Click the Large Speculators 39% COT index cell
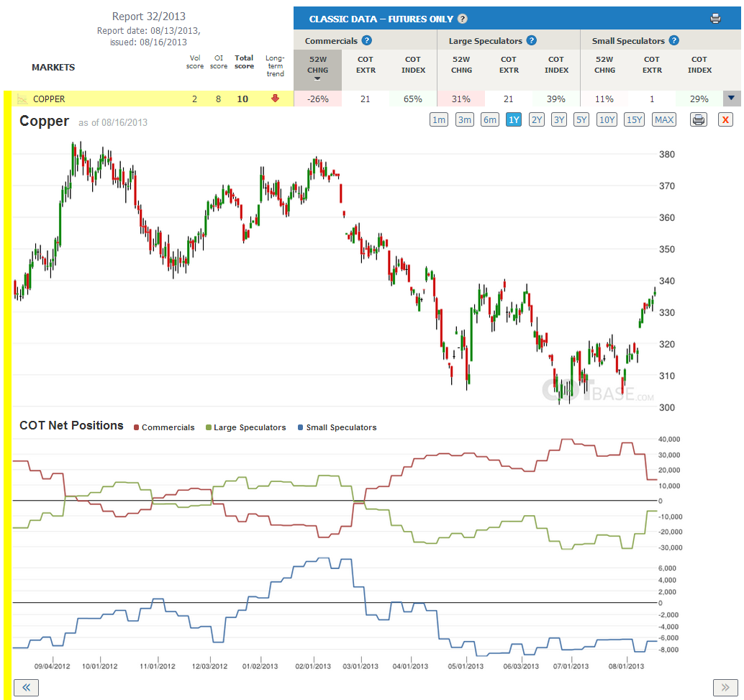744x700 pixels. [x=556, y=99]
